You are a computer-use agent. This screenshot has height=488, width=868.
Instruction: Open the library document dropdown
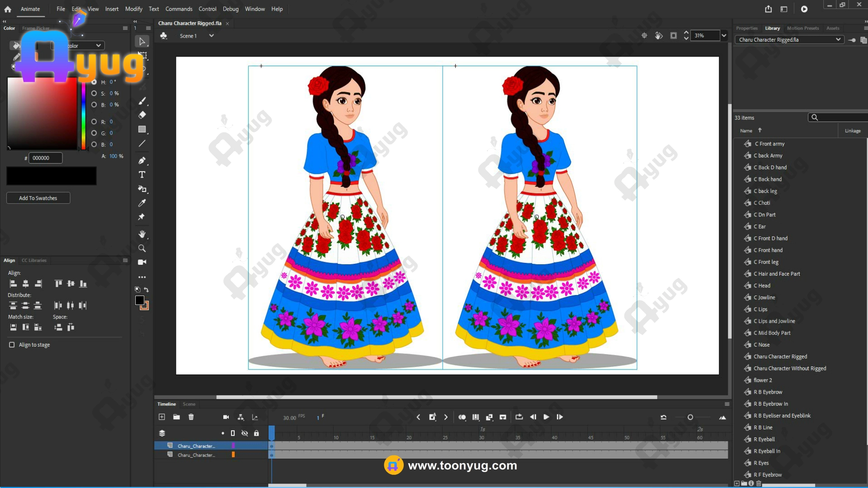point(838,40)
